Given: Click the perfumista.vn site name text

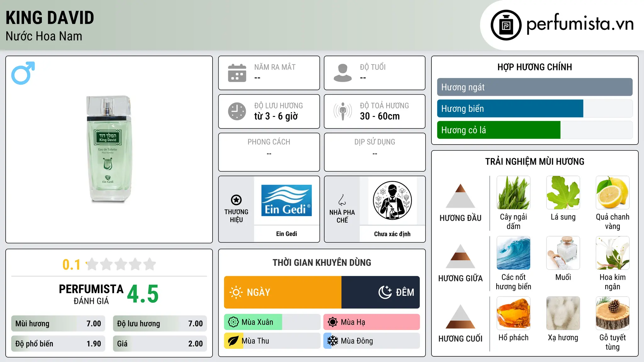Looking at the screenshot, I should pos(580,24).
